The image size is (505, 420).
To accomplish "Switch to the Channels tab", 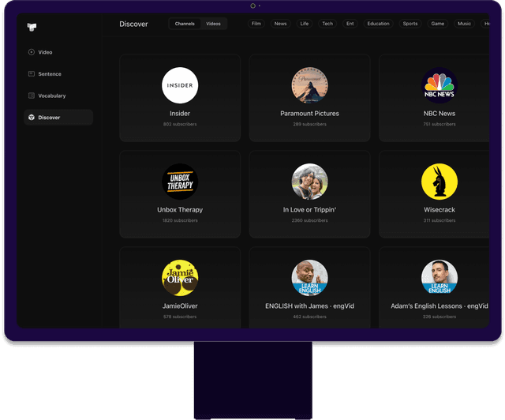I will (x=185, y=24).
